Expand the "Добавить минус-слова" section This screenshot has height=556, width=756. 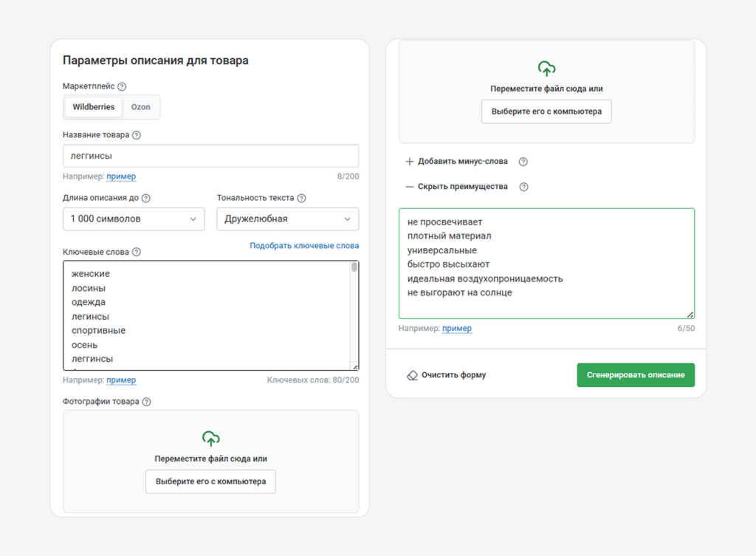tap(455, 161)
